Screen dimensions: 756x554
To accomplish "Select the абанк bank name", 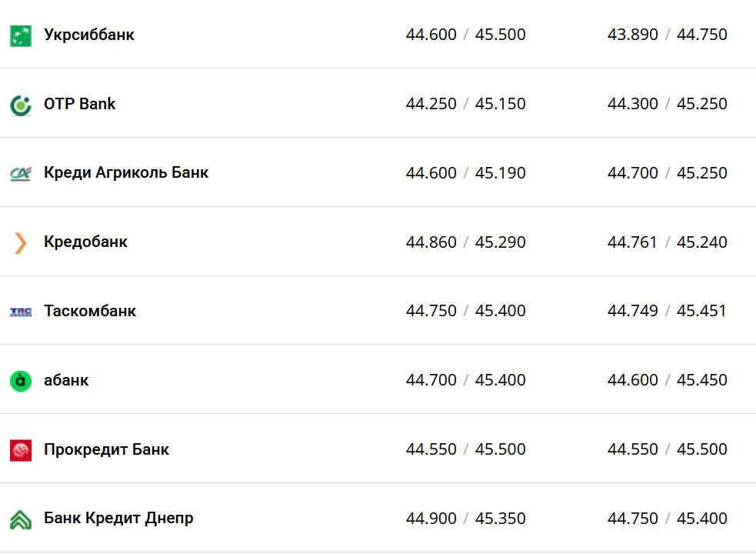I will click(x=66, y=380).
